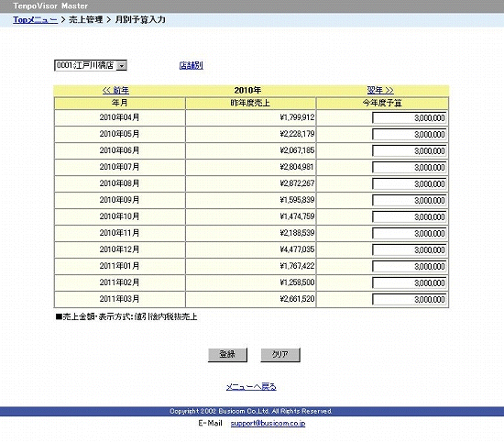Go to previous year via << 前年
This screenshot has width=504, height=443.
pyautogui.click(x=115, y=91)
